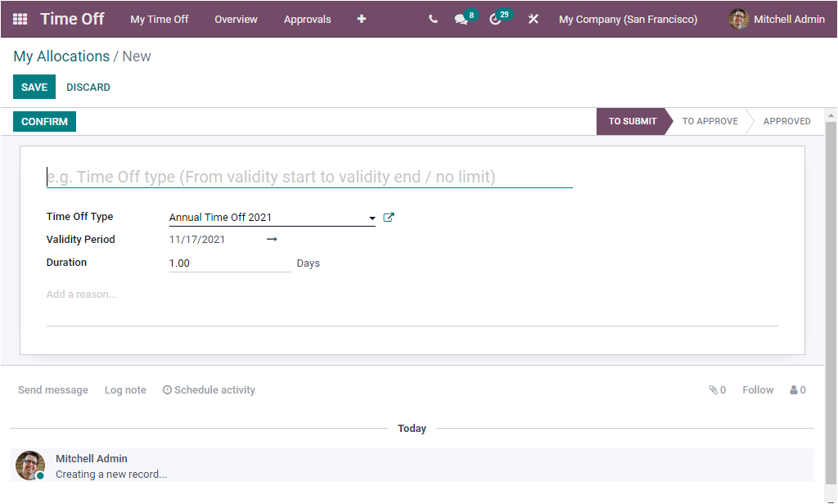Open the Overview menu item

(236, 19)
